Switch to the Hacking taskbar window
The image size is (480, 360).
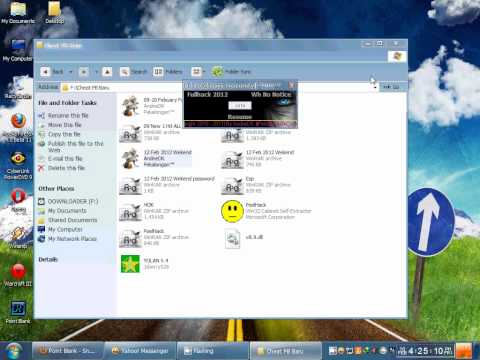(x=213, y=351)
